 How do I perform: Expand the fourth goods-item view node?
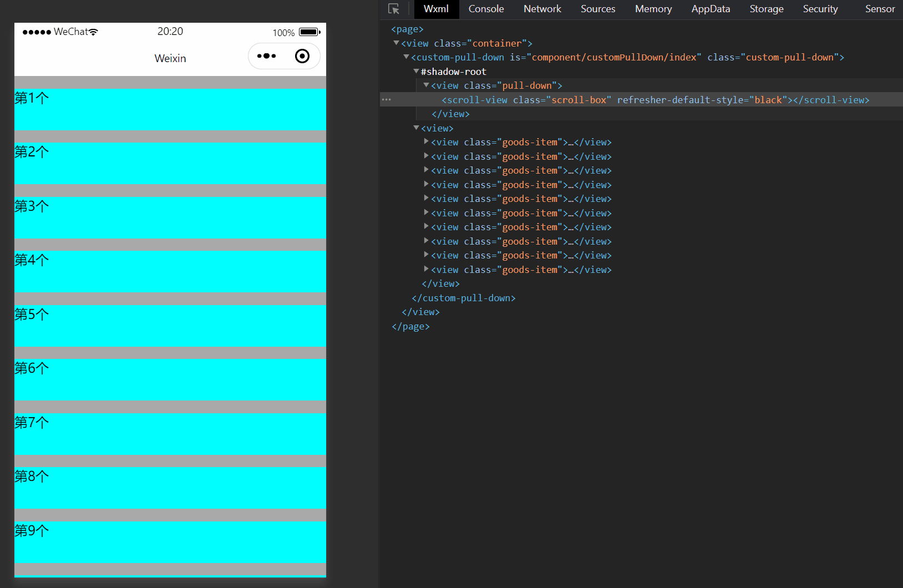[426, 184]
